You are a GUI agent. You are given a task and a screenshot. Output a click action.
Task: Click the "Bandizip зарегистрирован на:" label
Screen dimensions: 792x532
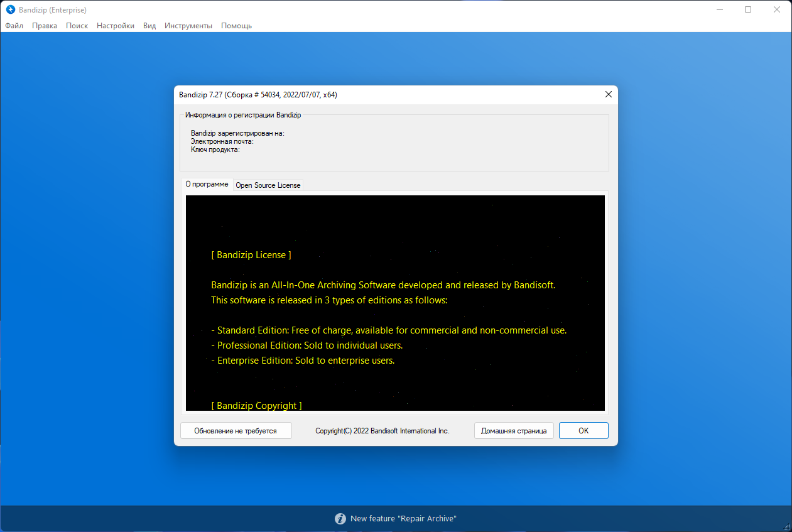click(x=238, y=133)
